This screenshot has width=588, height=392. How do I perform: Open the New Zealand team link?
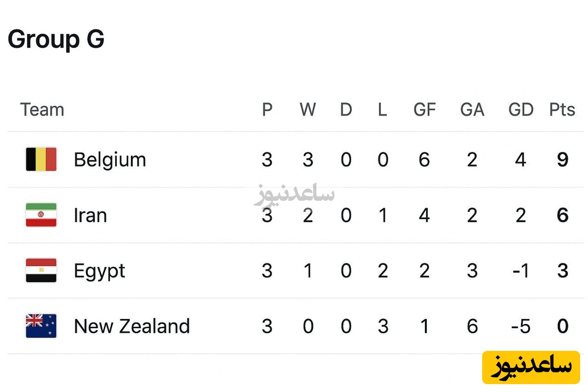pos(132,326)
